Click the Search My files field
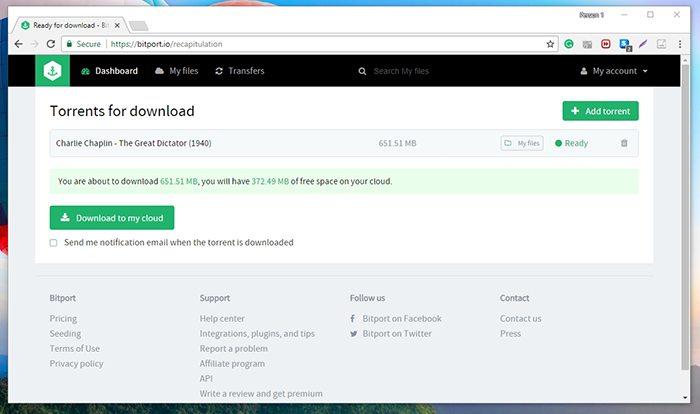The image size is (700, 414). pos(401,71)
